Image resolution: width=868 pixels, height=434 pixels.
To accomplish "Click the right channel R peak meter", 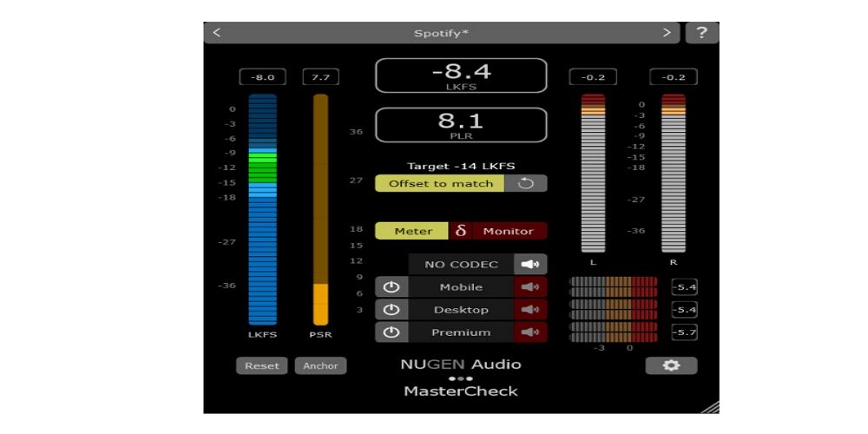I will tap(674, 173).
